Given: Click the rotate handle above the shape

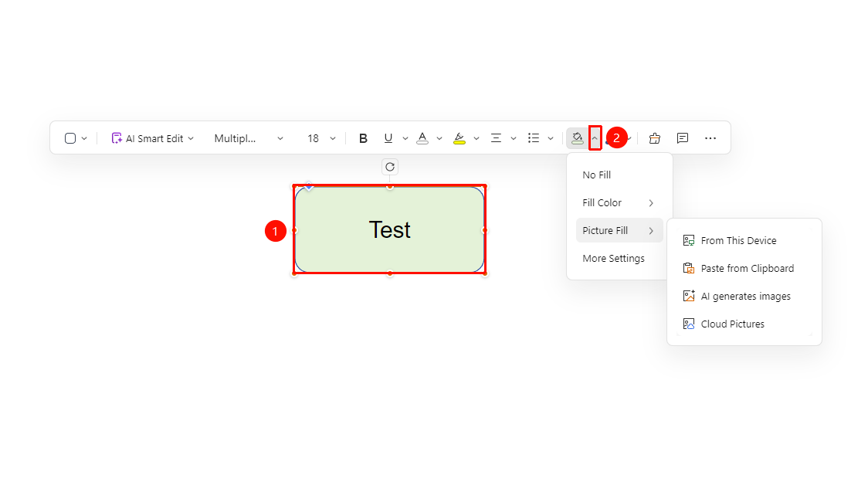Looking at the screenshot, I should tap(390, 167).
